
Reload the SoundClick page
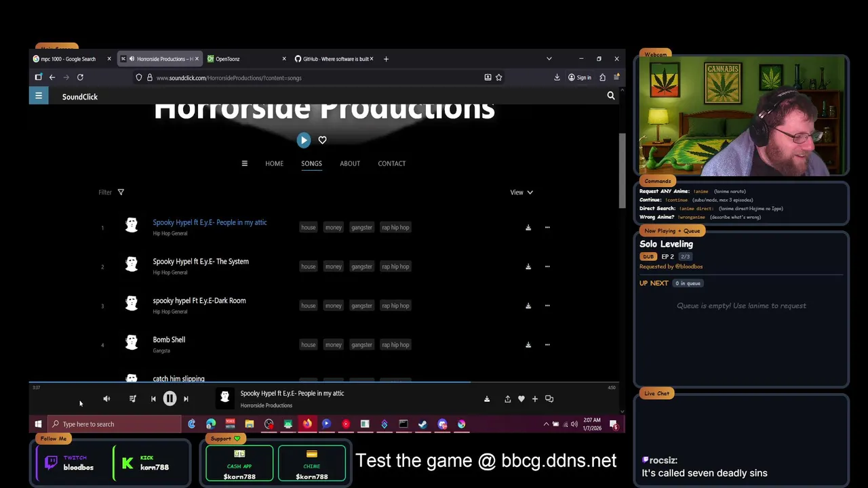80,78
